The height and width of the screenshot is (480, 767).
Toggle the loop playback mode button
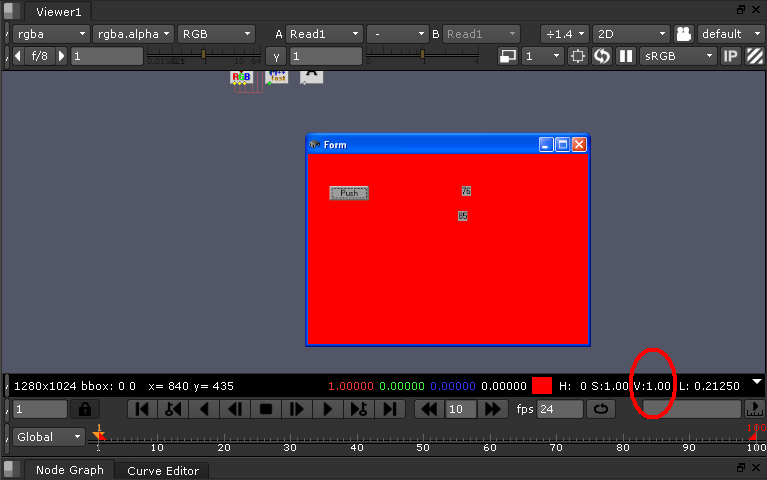601,409
